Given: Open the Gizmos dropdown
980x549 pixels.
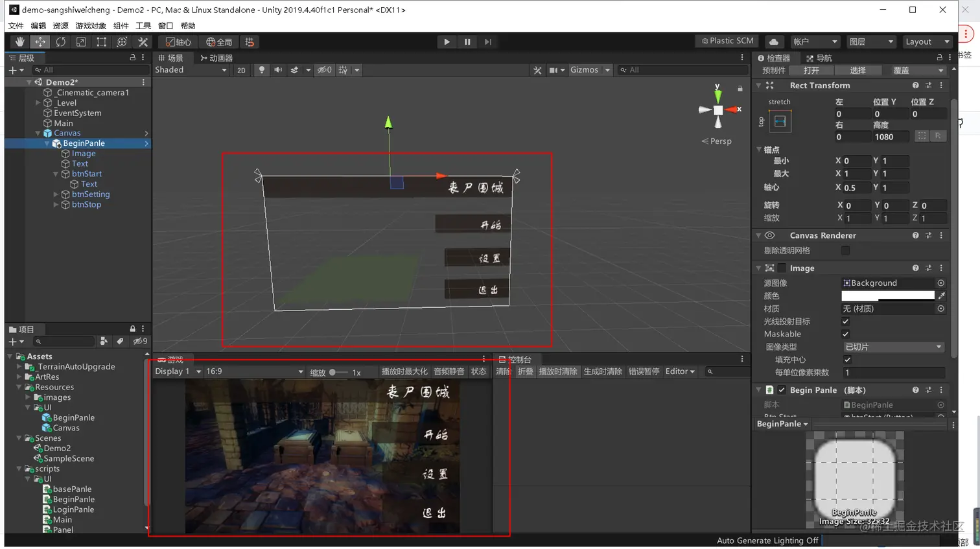Looking at the screenshot, I should pos(590,70).
